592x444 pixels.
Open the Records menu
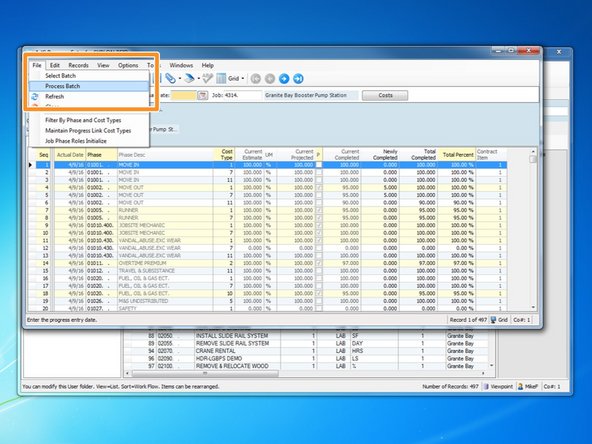79,65
